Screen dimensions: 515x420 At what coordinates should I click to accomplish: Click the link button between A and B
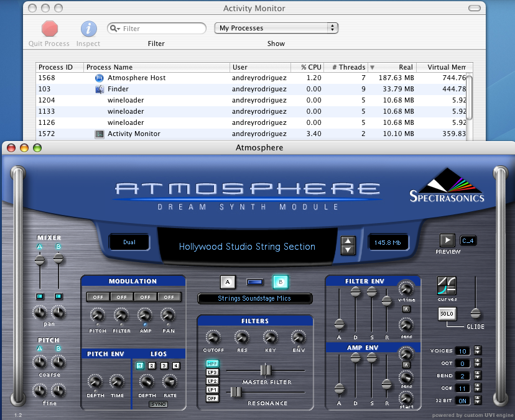click(x=254, y=283)
